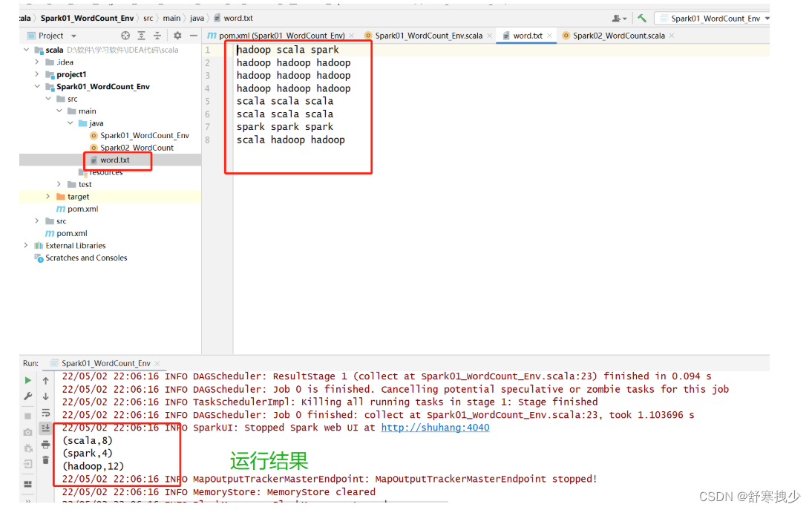The width and height of the screenshot is (812, 510).
Task: Open Spark01_WordCount_Env run configuration dropdown
Action: pyautogui.click(x=712, y=18)
